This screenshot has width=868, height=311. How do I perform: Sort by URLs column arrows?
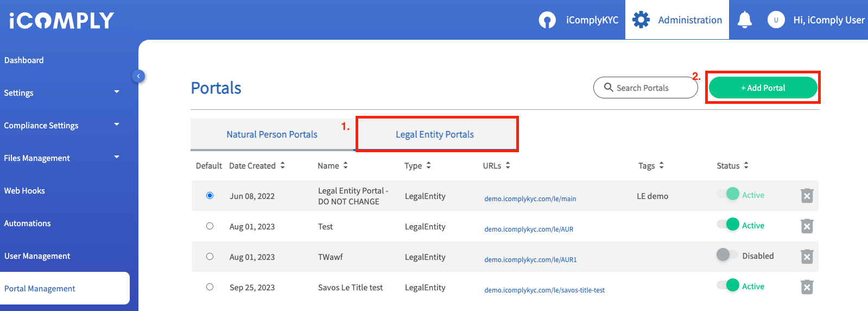click(x=508, y=165)
